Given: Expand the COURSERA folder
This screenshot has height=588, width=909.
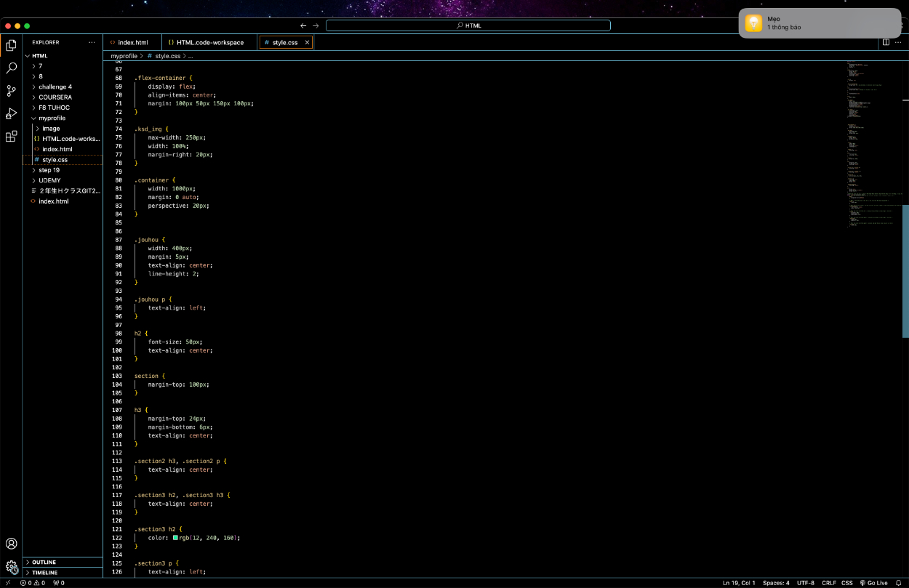Looking at the screenshot, I should pyautogui.click(x=55, y=97).
